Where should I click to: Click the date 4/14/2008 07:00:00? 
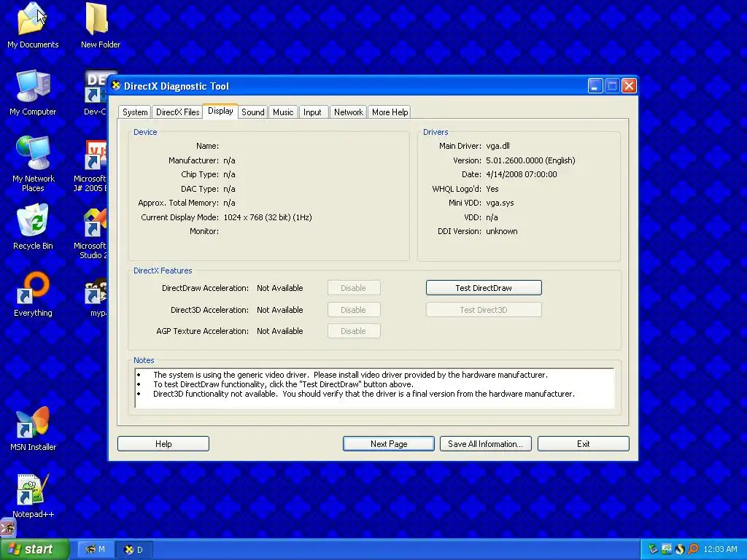tap(521, 174)
